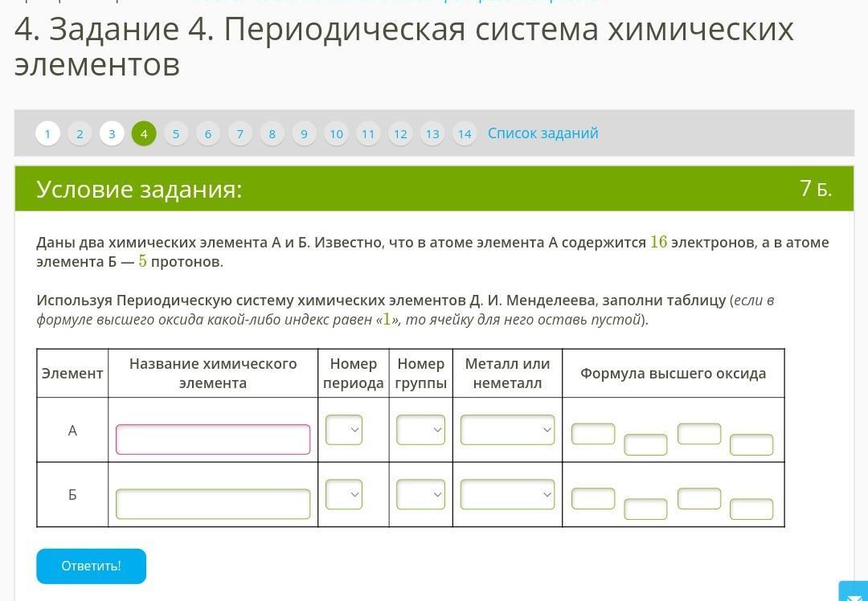Go to task number 8
Screen dimensions: 868x601
(272, 134)
